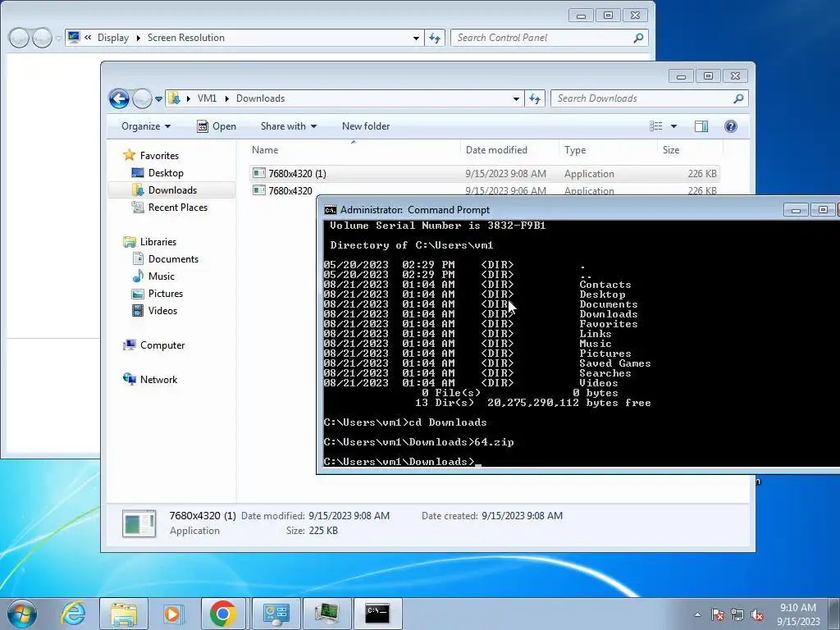Click the magnifier icon in Search Downloads
The image size is (840, 630).
point(738,98)
